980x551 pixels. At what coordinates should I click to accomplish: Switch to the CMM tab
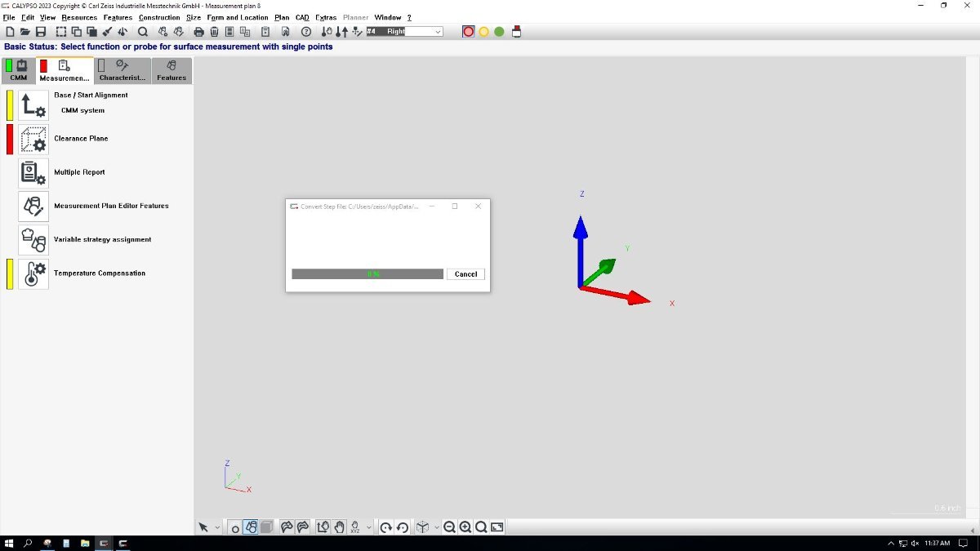(x=19, y=70)
